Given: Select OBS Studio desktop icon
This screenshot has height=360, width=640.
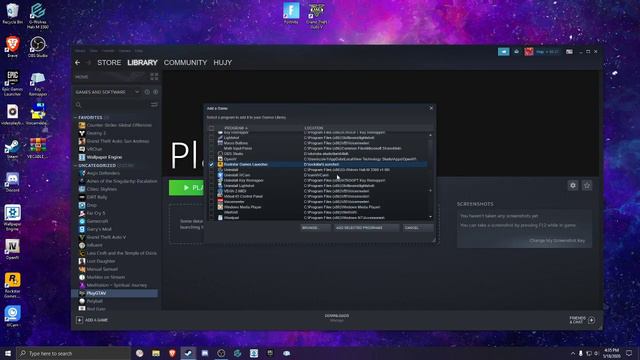Looking at the screenshot, I should pos(38,47).
